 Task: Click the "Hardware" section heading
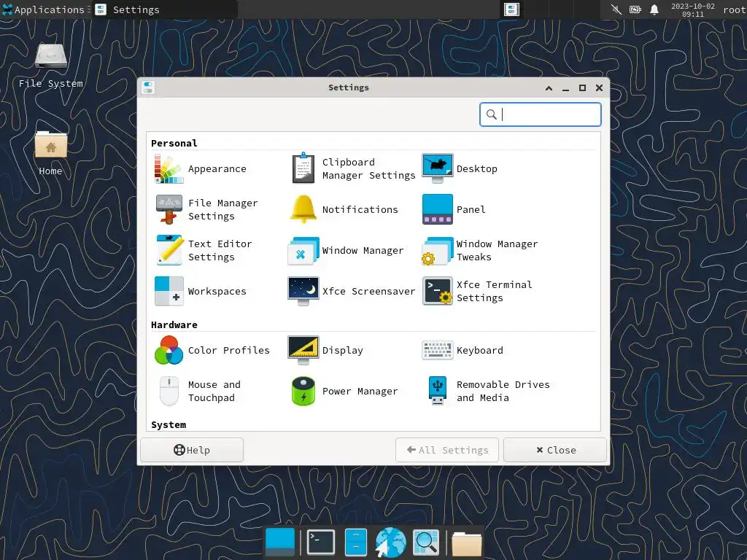pos(174,324)
